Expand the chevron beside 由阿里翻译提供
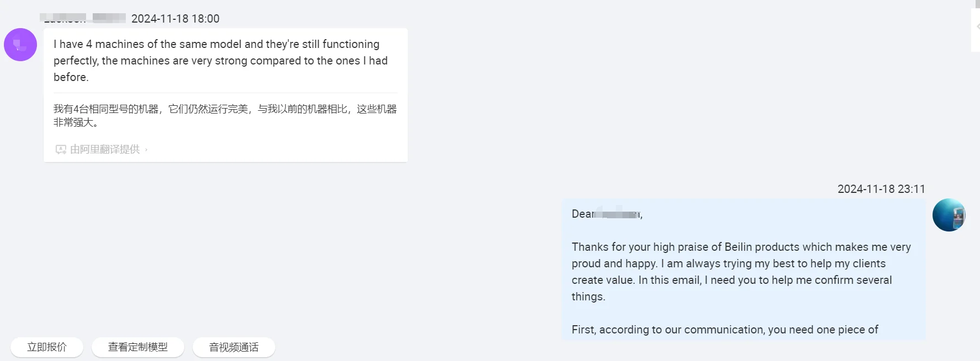980x361 pixels. (146, 149)
